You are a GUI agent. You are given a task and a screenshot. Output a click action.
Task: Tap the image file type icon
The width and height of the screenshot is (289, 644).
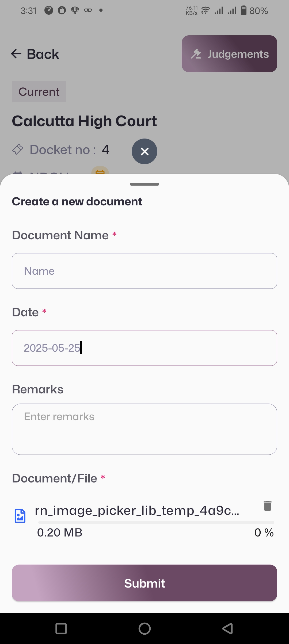coord(20,516)
